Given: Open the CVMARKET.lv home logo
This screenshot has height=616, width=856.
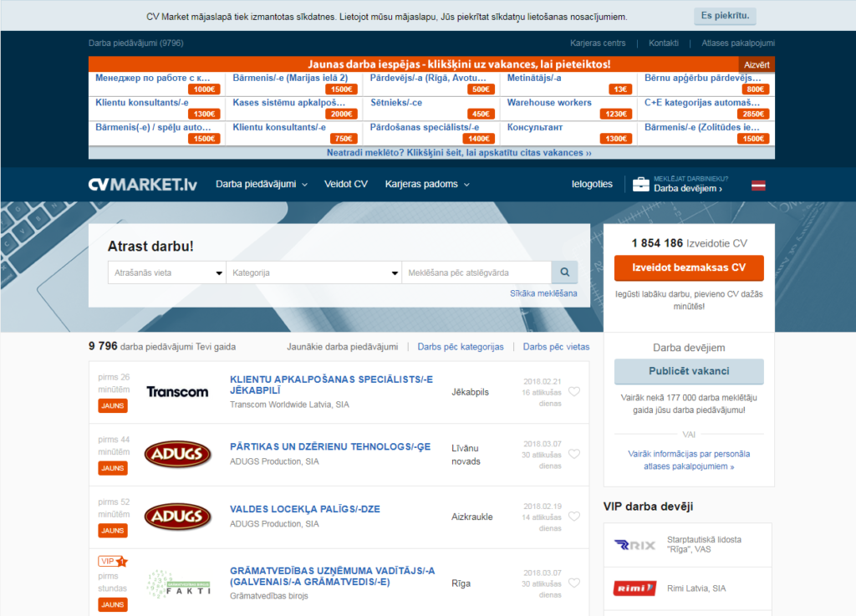Looking at the screenshot, I should click(x=142, y=185).
